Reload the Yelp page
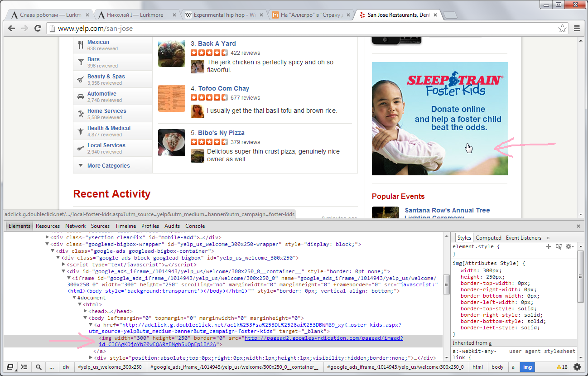 tap(38, 29)
